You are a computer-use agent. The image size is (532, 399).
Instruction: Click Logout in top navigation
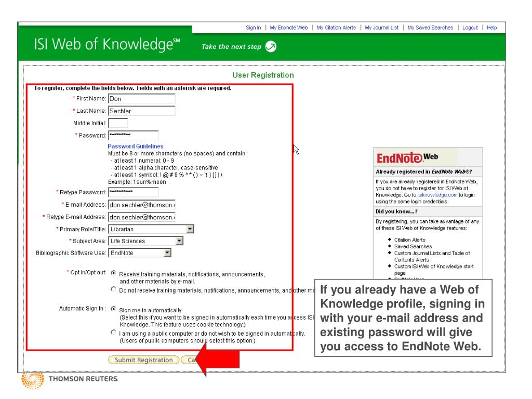(470, 28)
